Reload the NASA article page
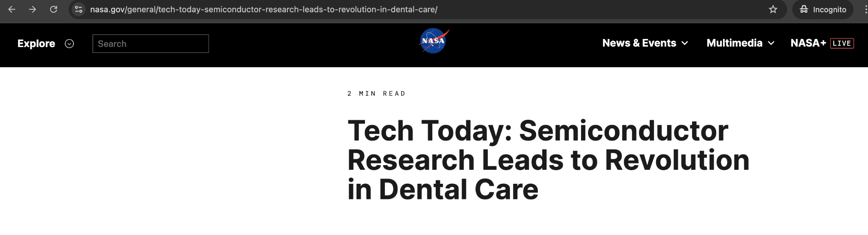 pos(53,9)
